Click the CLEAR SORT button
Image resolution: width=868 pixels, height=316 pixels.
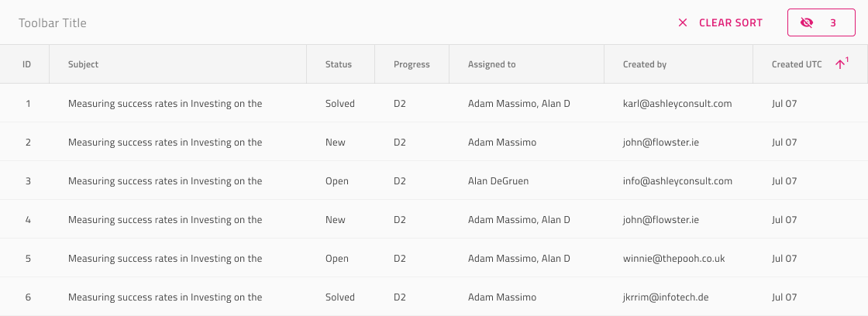[x=720, y=22]
